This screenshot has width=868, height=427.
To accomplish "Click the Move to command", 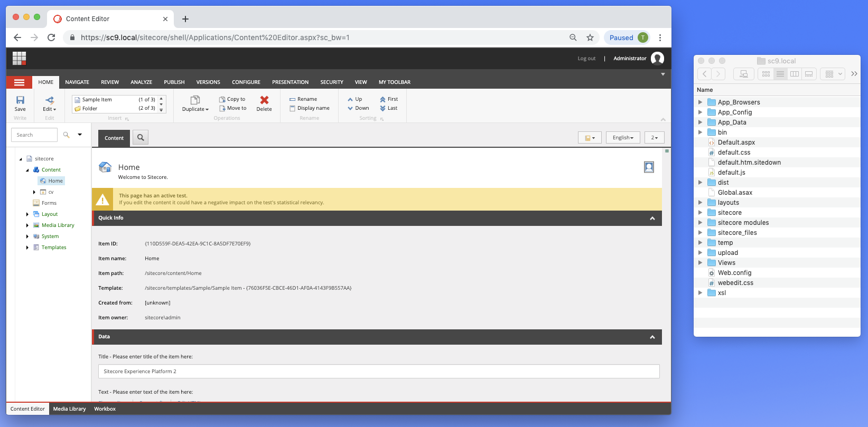I will point(233,108).
